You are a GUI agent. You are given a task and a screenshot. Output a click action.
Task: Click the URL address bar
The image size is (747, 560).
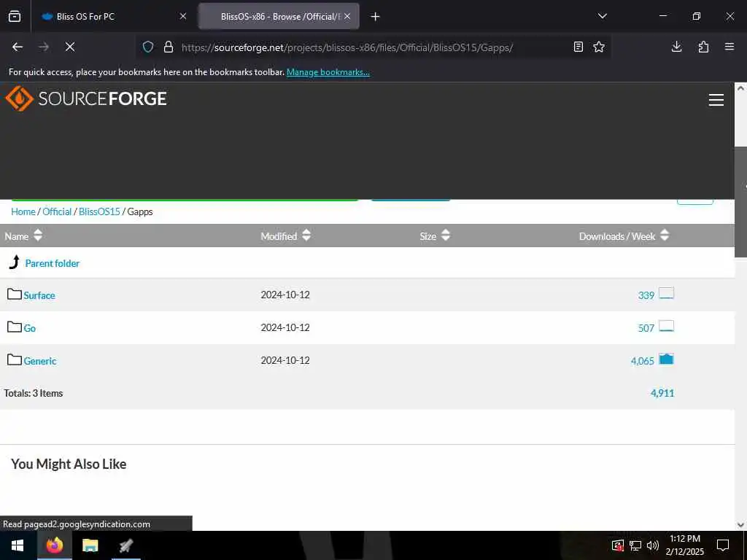click(373, 47)
